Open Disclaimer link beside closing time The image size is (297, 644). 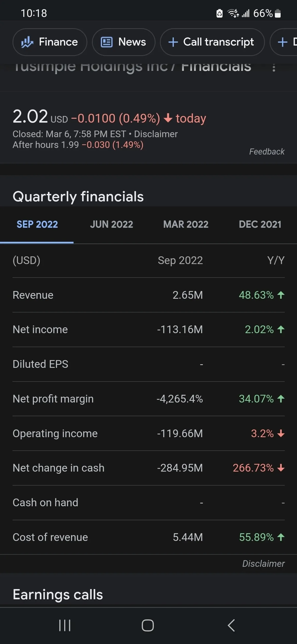tap(156, 134)
